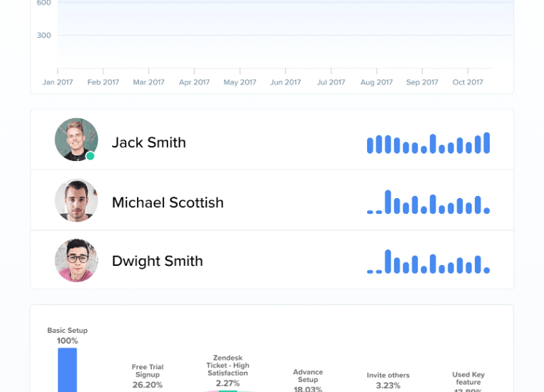The width and height of the screenshot is (544, 392).
Task: Click the blue Basic Setup funnel bar
Action: [67, 369]
